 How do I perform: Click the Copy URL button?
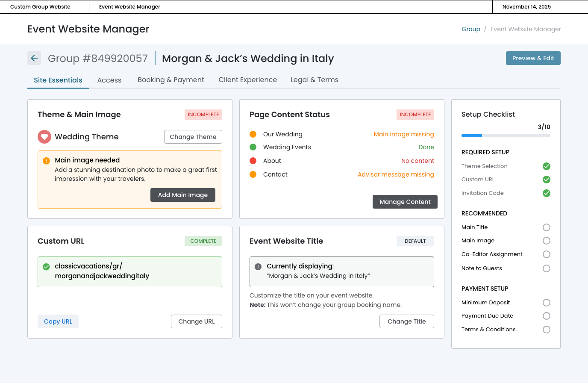point(58,321)
